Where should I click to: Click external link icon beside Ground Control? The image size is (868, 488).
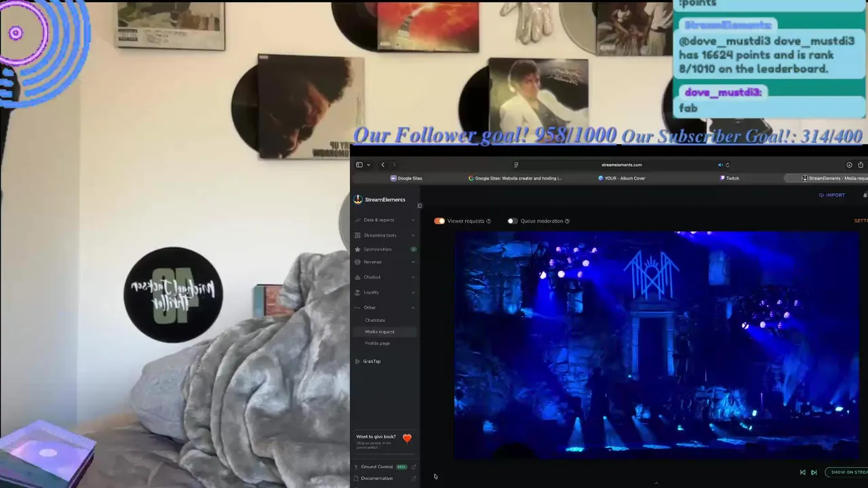tap(414, 467)
